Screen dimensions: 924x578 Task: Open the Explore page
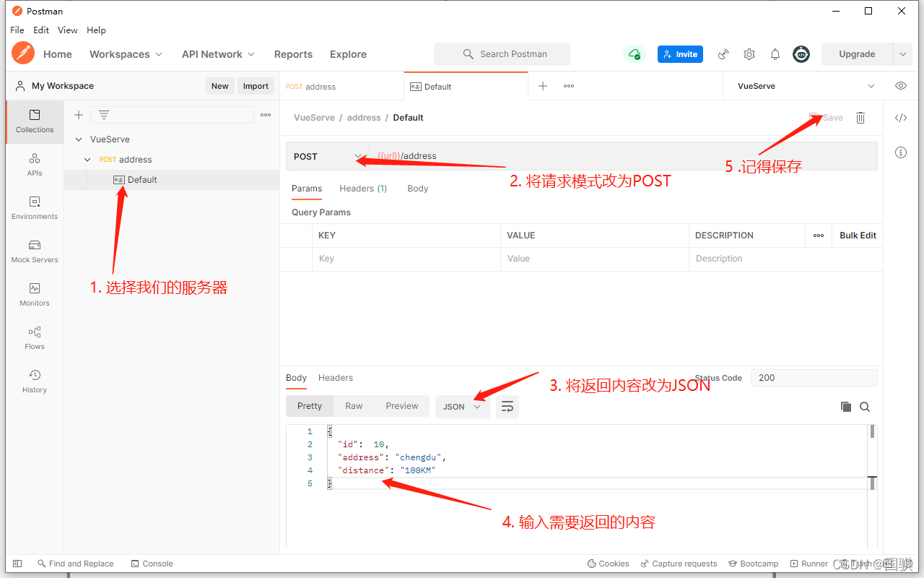tap(348, 54)
